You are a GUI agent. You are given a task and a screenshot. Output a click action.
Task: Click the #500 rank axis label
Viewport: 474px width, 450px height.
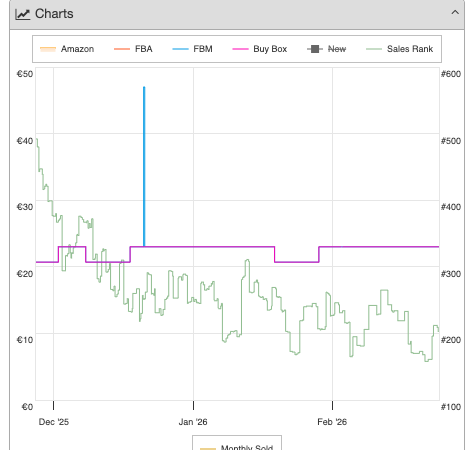[x=451, y=141]
